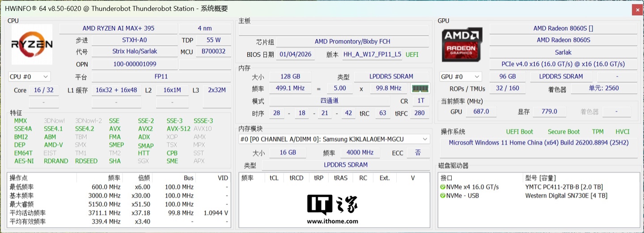
Task: Click the RDSEED feature flag
Action: coord(86,161)
